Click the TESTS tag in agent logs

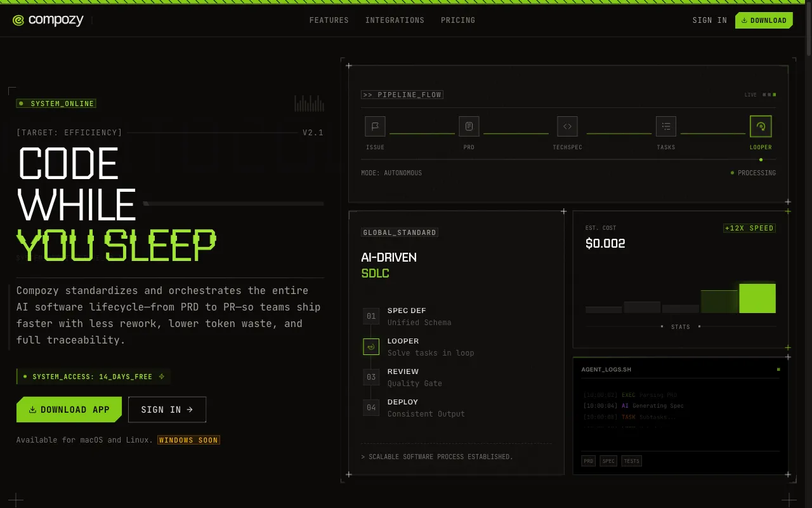click(631, 461)
